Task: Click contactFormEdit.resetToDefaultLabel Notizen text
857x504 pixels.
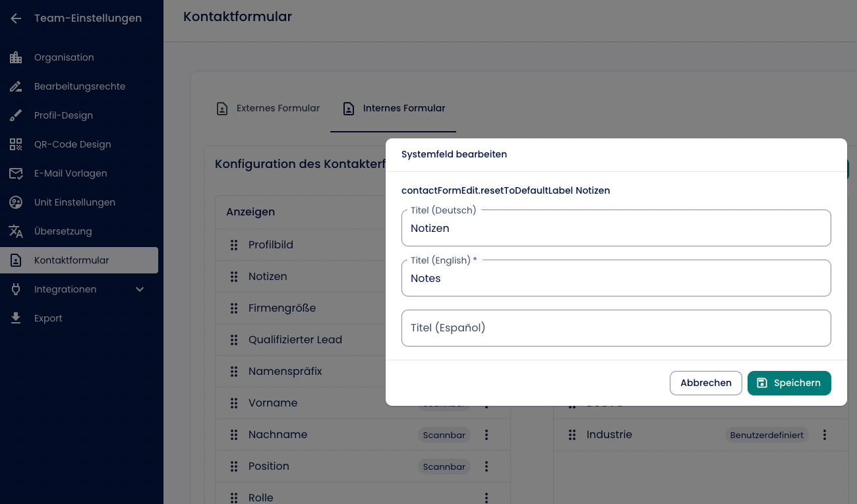Action: (x=506, y=190)
